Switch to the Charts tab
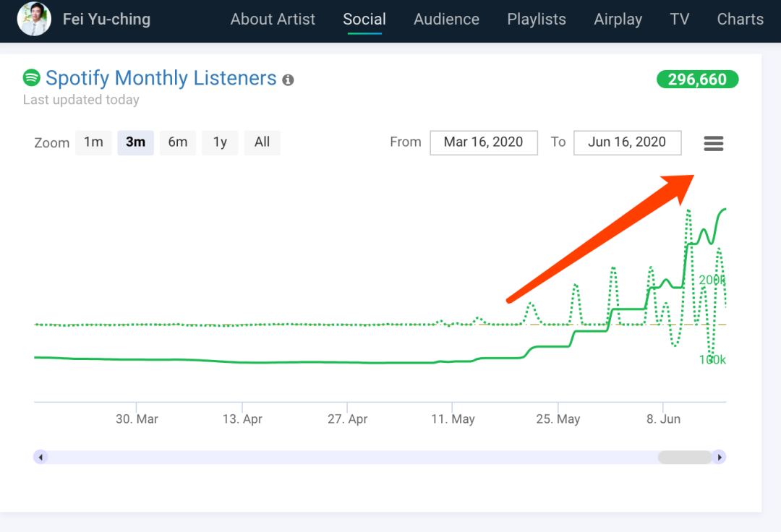The width and height of the screenshot is (781, 532). click(x=740, y=20)
